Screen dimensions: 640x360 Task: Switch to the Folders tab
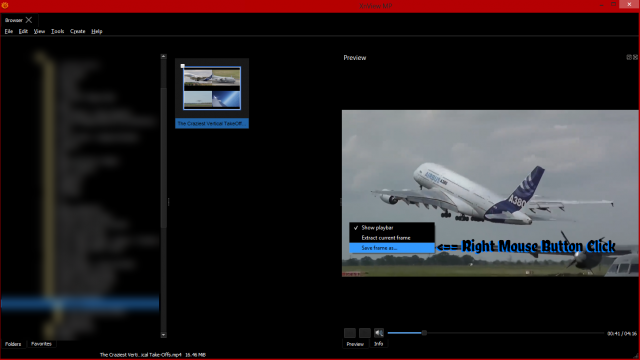pyautogui.click(x=13, y=344)
